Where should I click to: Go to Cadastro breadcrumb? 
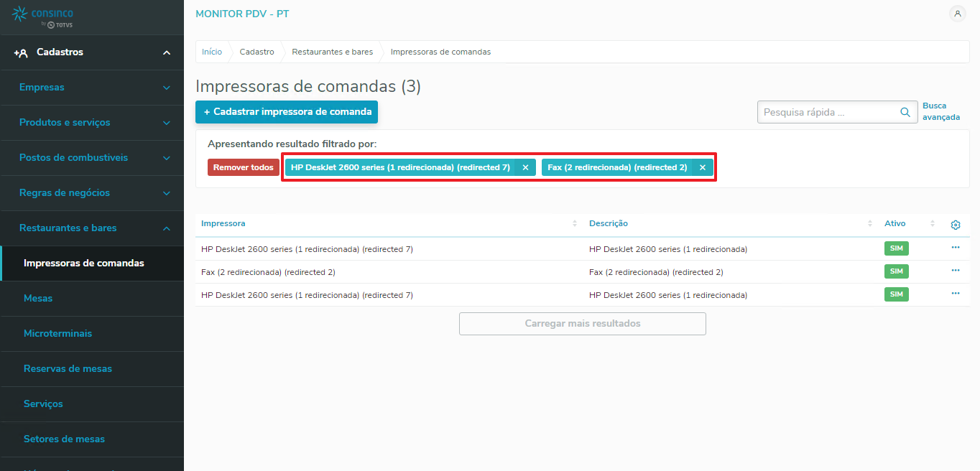256,52
